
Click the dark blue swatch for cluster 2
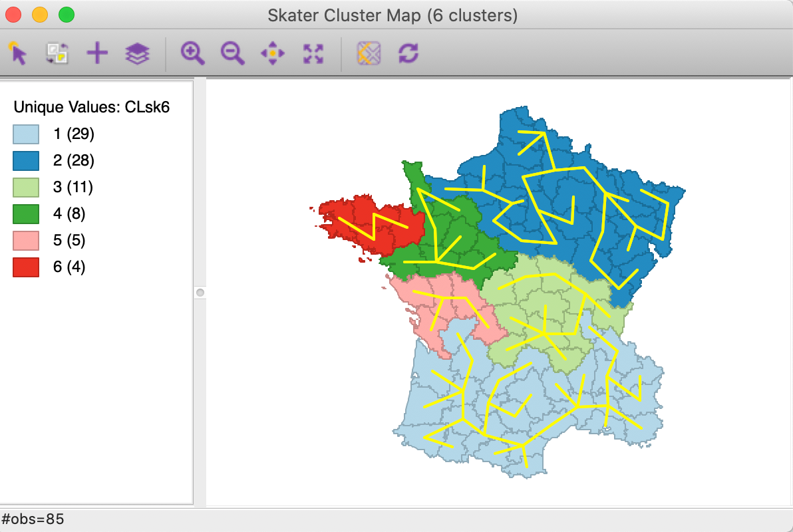(26, 161)
